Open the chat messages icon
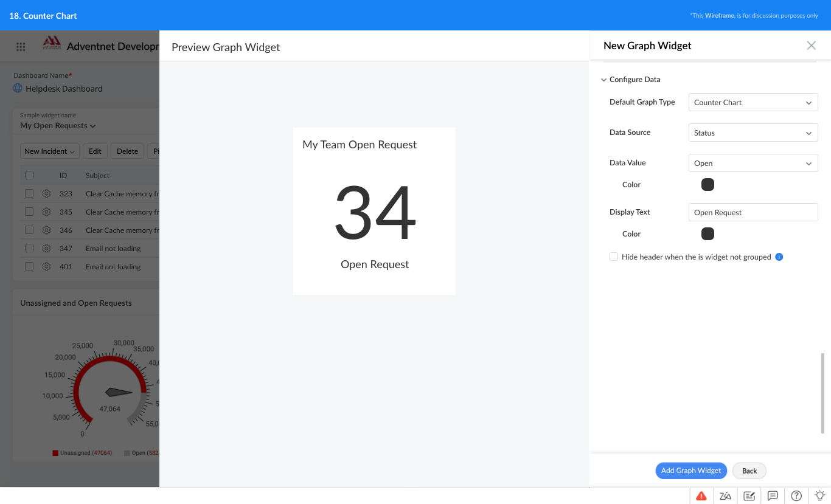Viewport: 831px width, 504px height. (773, 495)
